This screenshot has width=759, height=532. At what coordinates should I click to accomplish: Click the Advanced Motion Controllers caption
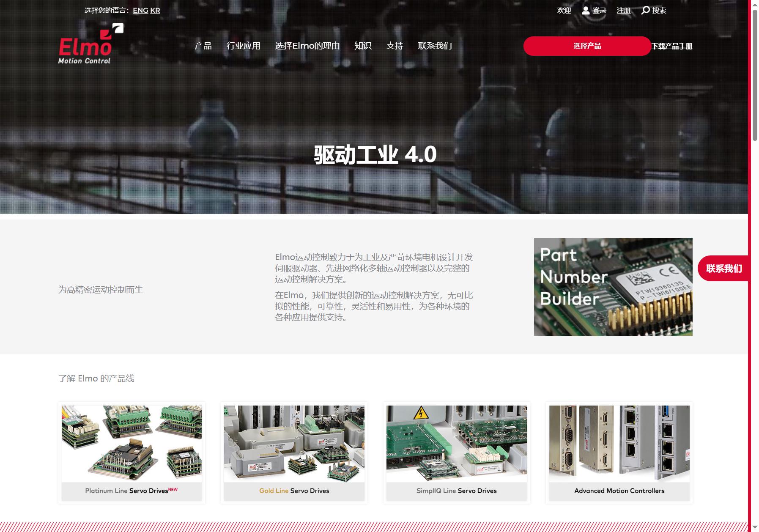[619, 491]
